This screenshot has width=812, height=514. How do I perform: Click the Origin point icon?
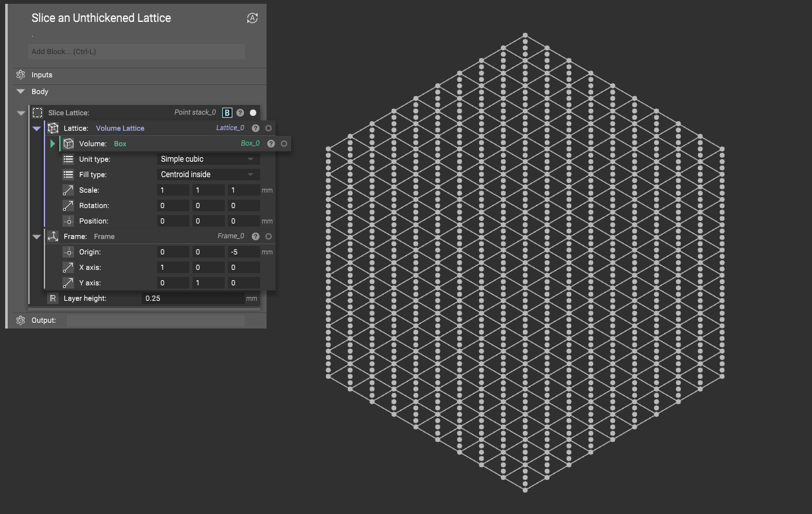tap(68, 252)
